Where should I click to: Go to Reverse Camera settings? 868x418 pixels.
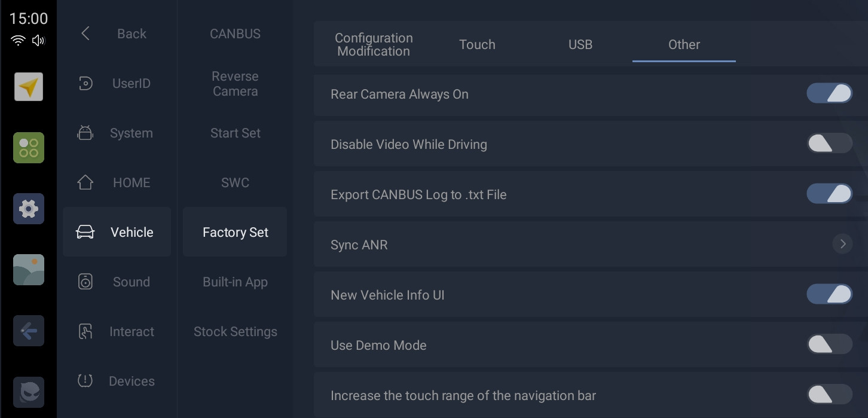(x=235, y=84)
